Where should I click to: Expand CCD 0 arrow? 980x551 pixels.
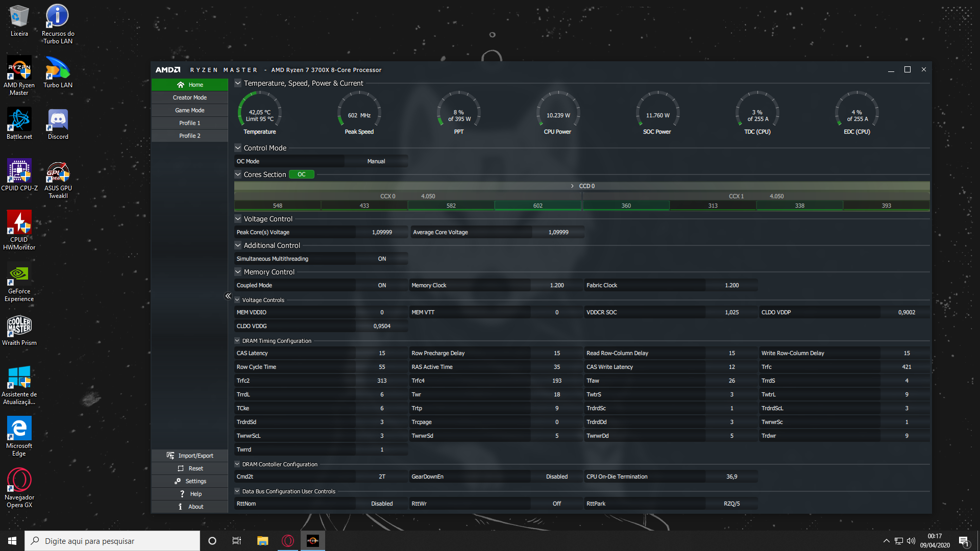[572, 186]
